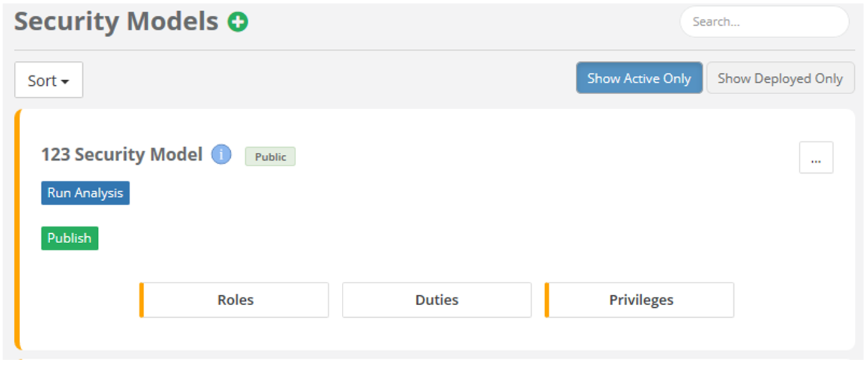Click the 123 Security Model title
868x366 pixels.
[x=122, y=155]
